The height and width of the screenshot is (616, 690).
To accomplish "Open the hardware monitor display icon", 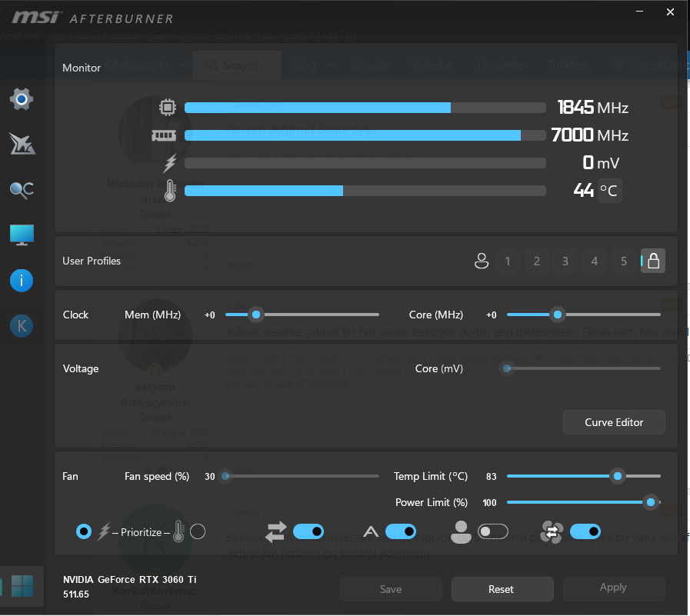I will coord(22,235).
